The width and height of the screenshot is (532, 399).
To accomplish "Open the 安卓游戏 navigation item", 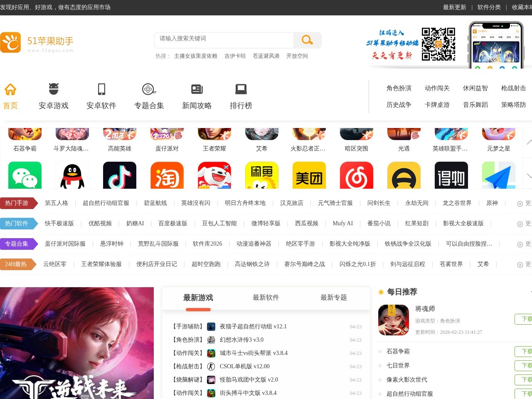I will tap(54, 96).
